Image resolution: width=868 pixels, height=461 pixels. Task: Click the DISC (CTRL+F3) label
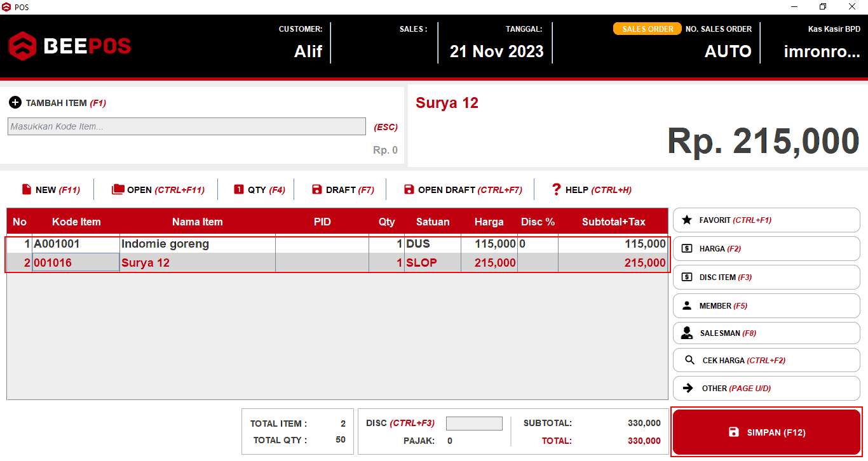pos(400,423)
